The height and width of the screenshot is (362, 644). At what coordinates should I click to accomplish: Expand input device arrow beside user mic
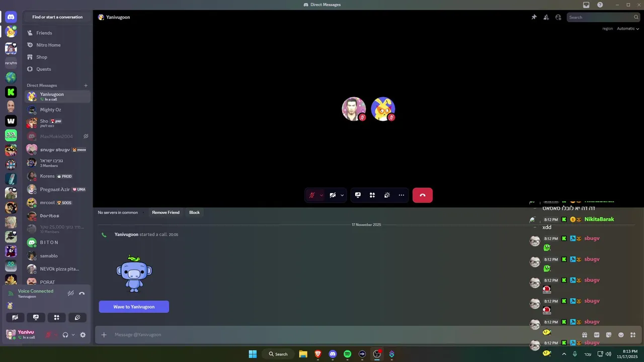point(56,335)
